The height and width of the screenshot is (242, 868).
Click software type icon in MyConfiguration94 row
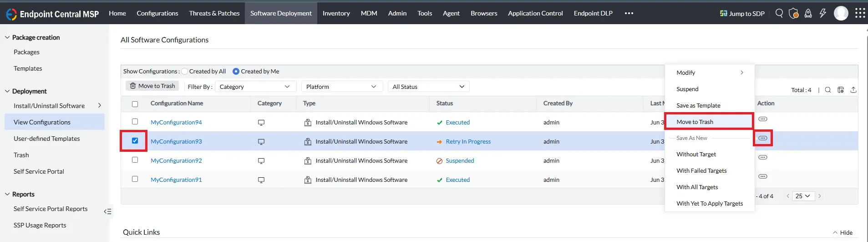308,123
